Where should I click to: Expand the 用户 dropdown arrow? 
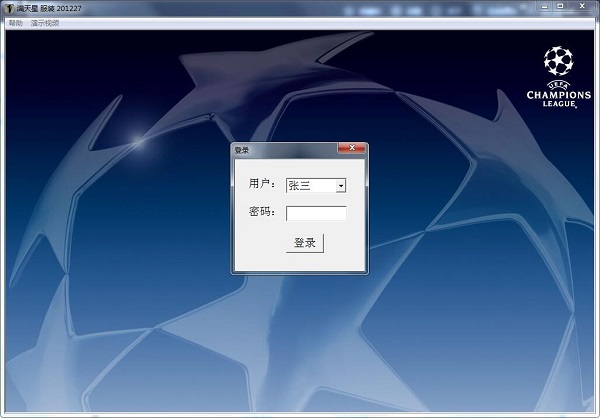[x=341, y=186]
